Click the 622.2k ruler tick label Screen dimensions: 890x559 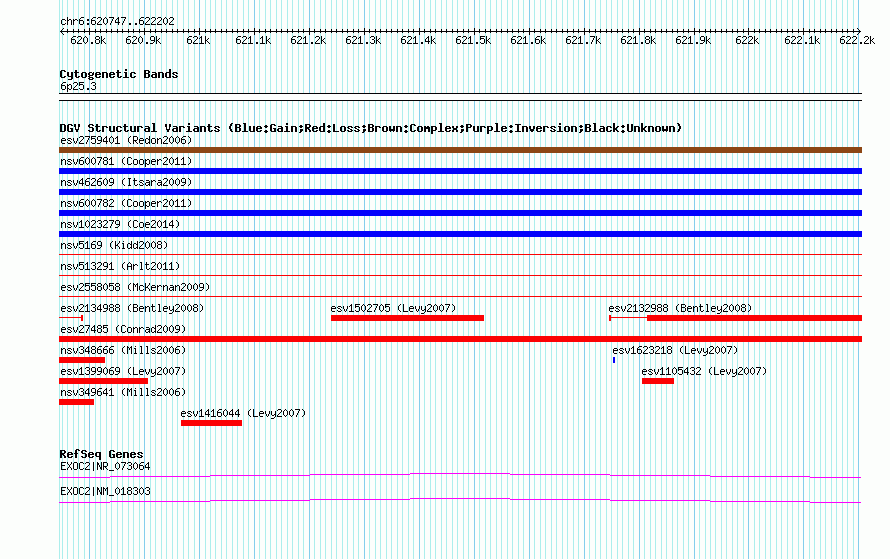click(857, 40)
